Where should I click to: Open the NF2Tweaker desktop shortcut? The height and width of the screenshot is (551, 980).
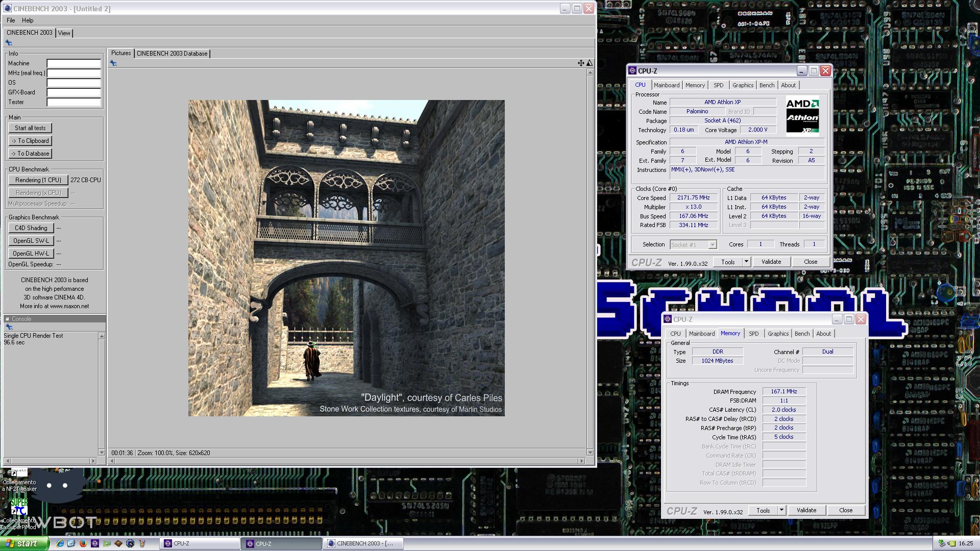pos(19,481)
